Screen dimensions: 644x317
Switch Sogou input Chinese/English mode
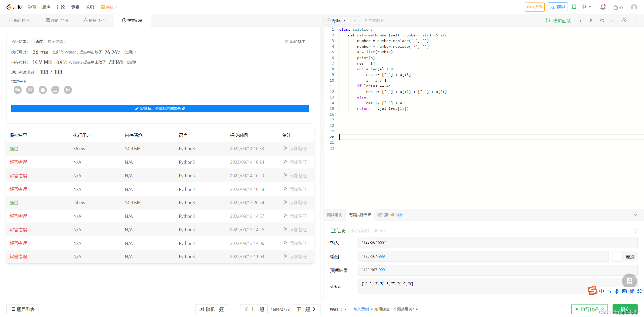(x=601, y=291)
